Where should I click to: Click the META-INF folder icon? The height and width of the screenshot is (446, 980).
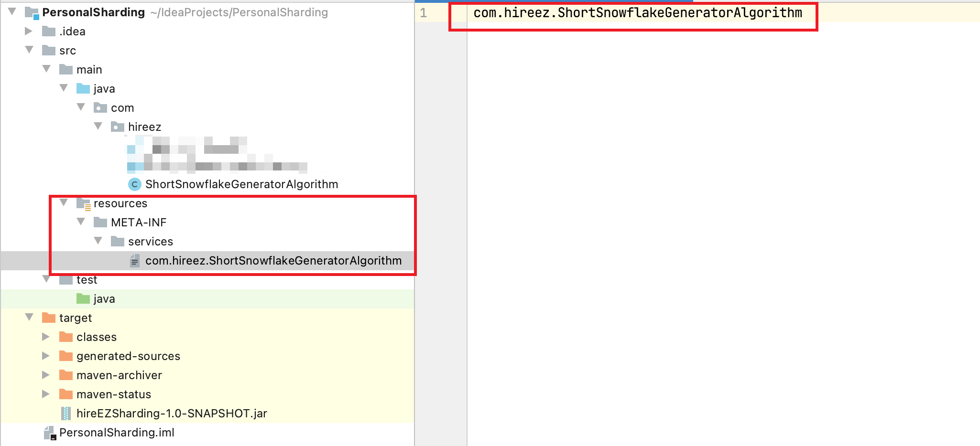point(101,222)
